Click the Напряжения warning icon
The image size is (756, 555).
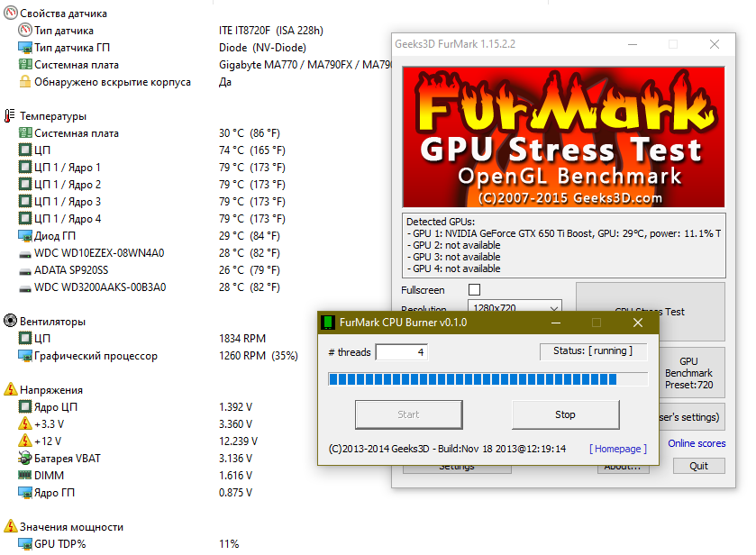[x=11, y=389]
